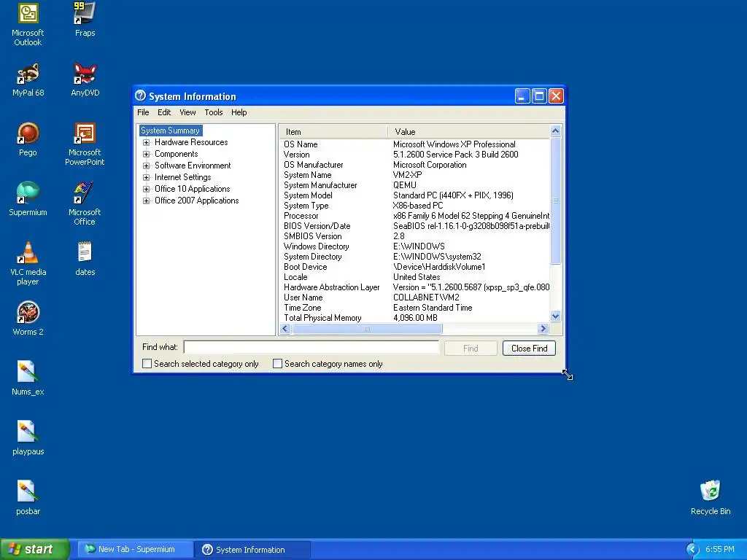Click the vertical scrollbar thumb
This screenshot has height=560, width=747.
(x=555, y=200)
